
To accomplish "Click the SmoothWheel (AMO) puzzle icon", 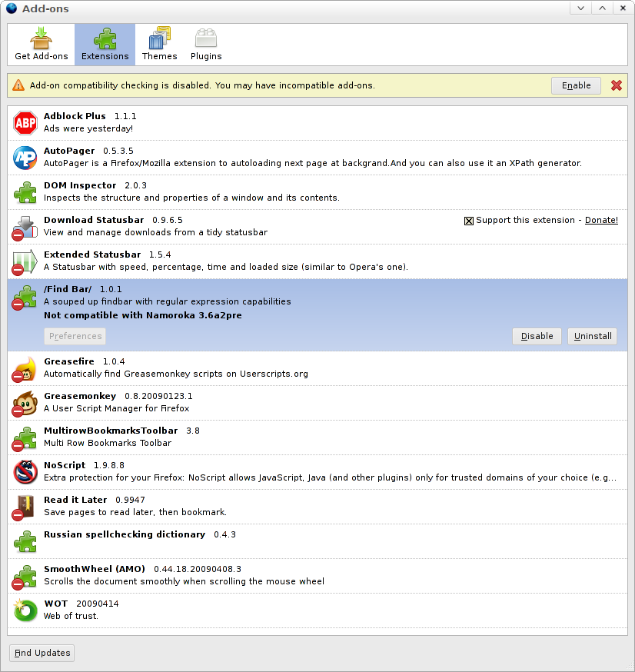I will tap(25, 577).
